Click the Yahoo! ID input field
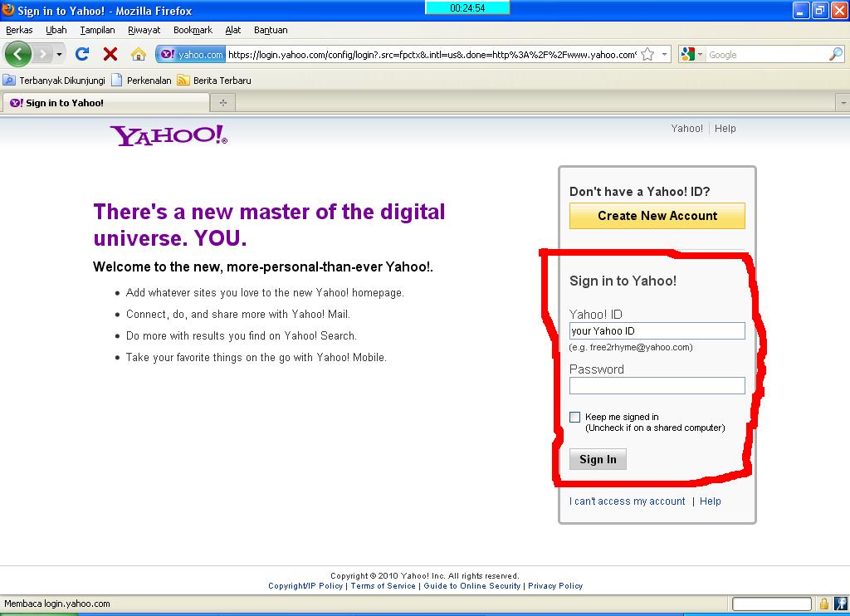The height and width of the screenshot is (616, 850). (657, 330)
